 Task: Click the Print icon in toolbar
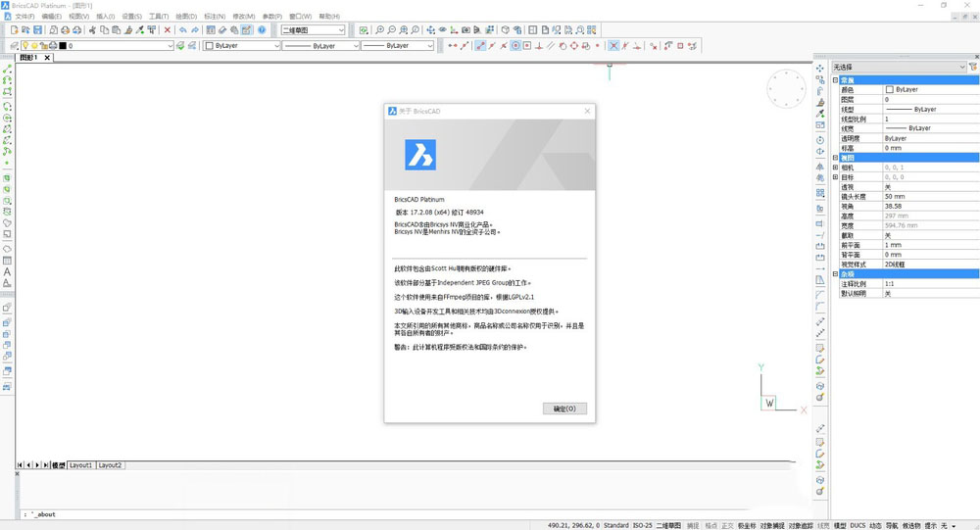pos(65,30)
